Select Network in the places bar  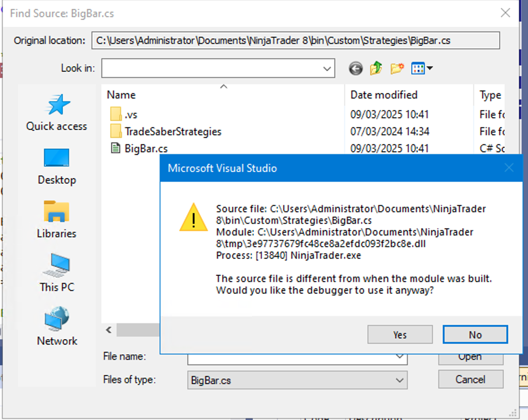[56, 326]
